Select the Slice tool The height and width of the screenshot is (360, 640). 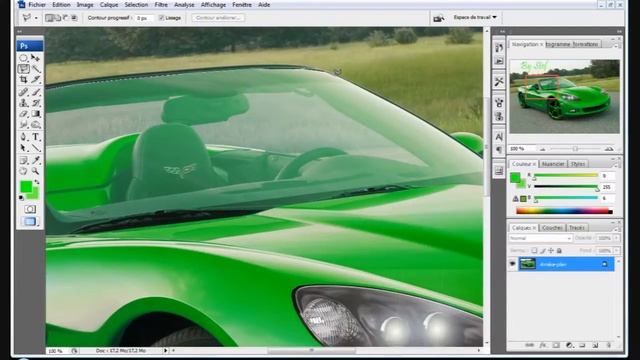pos(36,80)
